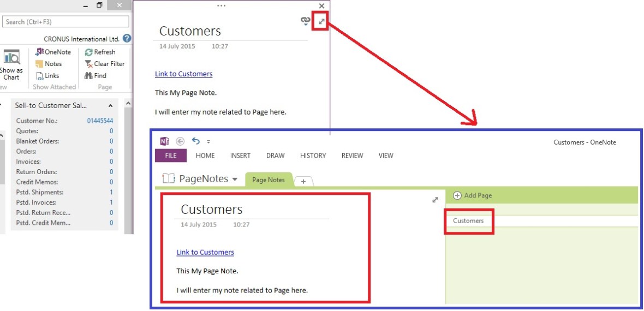The width and height of the screenshot is (644, 311).
Task: Restore the NAV window size
Action: [99, 5]
